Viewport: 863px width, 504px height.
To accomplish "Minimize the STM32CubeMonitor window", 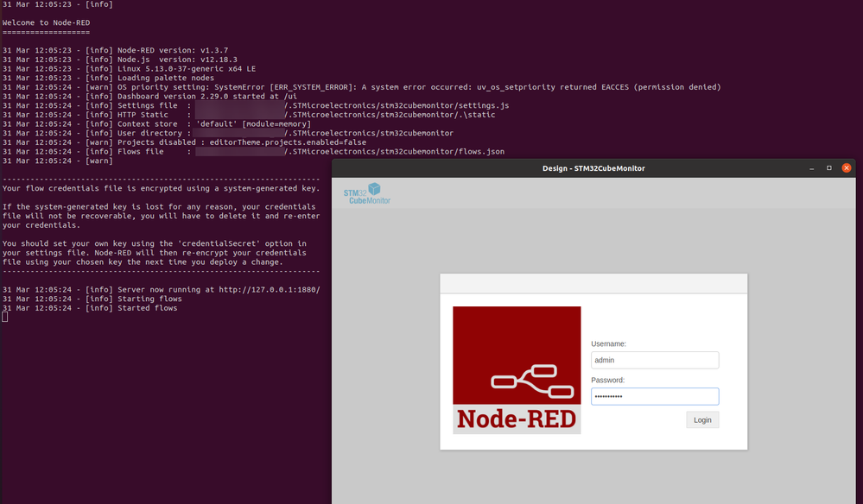I will pyautogui.click(x=811, y=168).
